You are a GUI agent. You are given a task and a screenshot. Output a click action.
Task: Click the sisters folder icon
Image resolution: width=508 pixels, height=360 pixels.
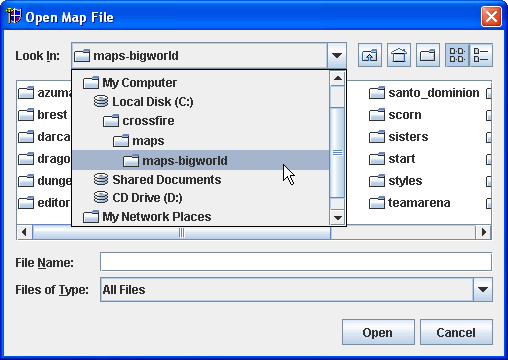377,137
